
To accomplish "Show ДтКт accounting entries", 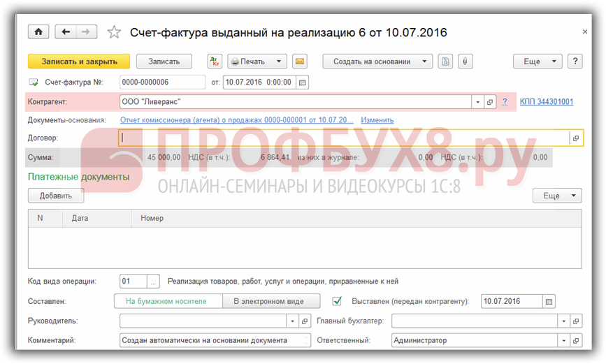I will pyautogui.click(x=215, y=61).
